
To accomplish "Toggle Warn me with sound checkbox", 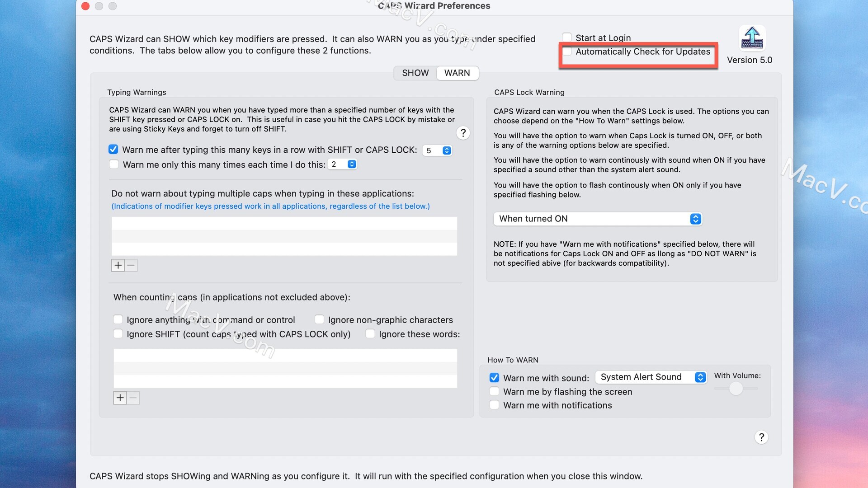I will [x=494, y=378].
